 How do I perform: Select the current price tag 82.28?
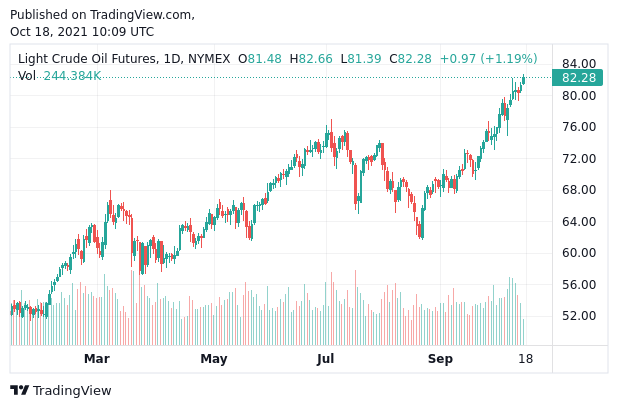[x=579, y=78]
